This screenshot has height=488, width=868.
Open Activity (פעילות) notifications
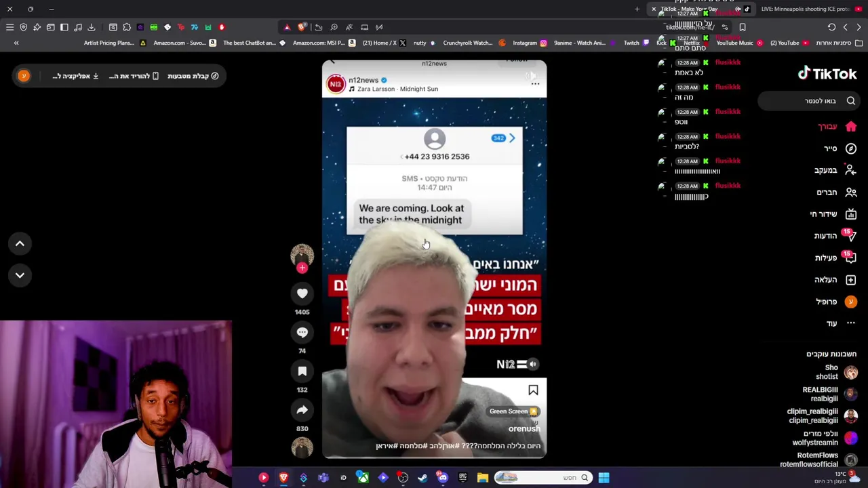pyautogui.click(x=835, y=258)
